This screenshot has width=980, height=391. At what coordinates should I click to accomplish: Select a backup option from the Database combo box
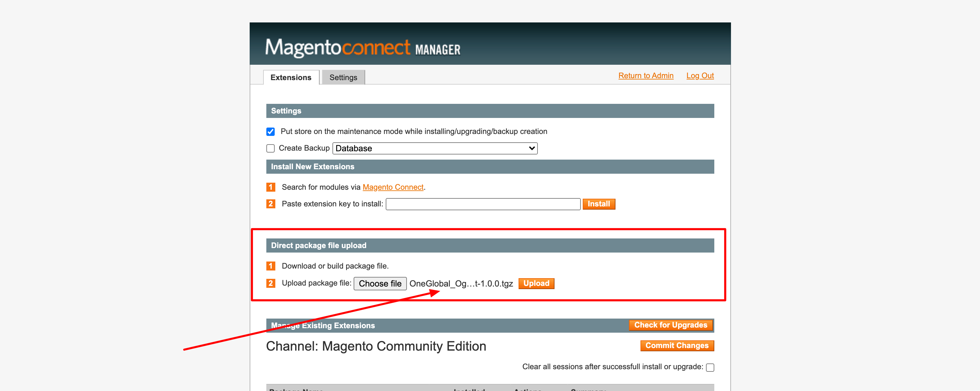point(435,148)
